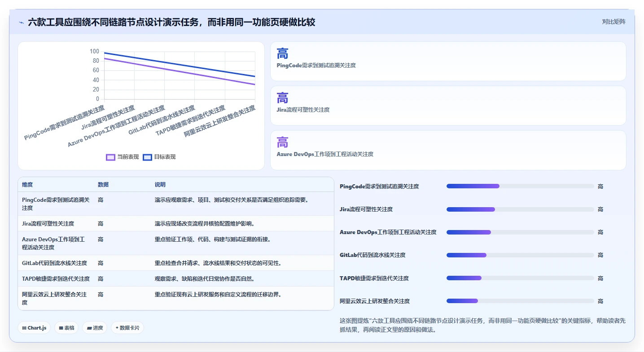Click the GitLab代码到流水线 progress bar
The height and width of the screenshot is (352, 644).
tap(520, 255)
